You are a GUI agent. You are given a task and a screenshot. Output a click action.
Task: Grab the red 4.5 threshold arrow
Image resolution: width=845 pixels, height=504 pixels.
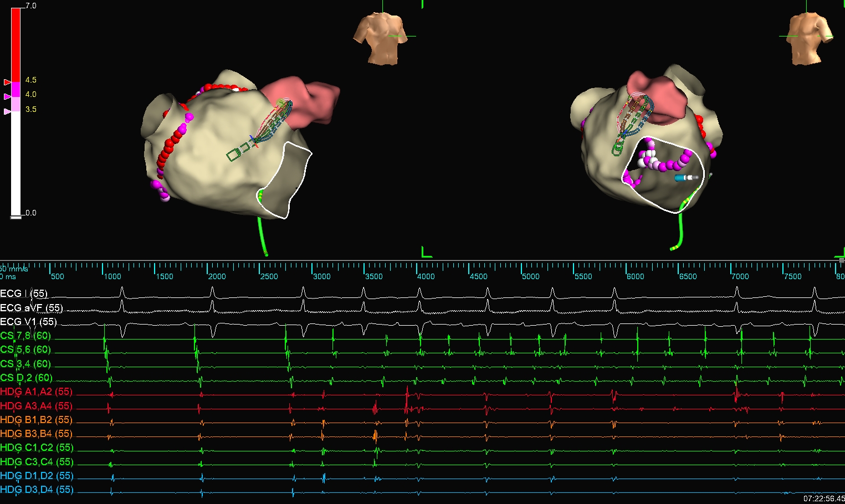click(7, 82)
